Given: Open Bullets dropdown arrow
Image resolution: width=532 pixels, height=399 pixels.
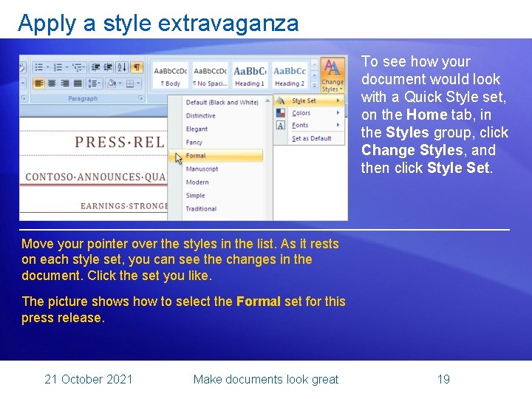Looking at the screenshot, I should [47, 67].
